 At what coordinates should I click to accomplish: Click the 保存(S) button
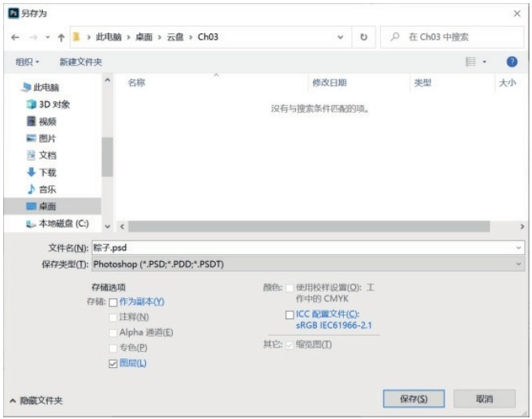[414, 399]
